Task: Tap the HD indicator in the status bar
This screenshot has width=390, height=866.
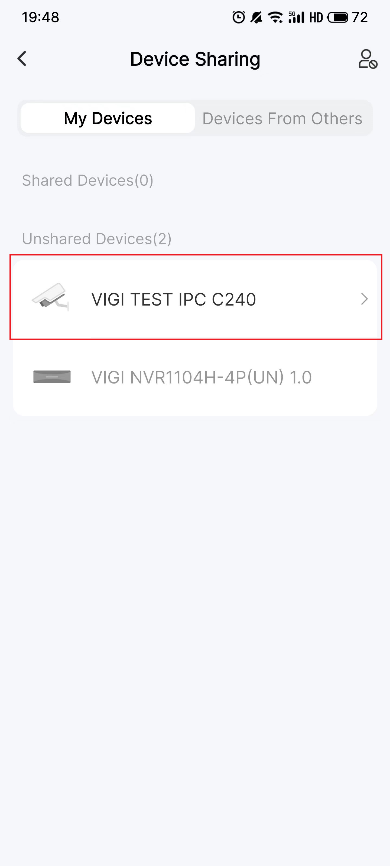Action: click(316, 18)
